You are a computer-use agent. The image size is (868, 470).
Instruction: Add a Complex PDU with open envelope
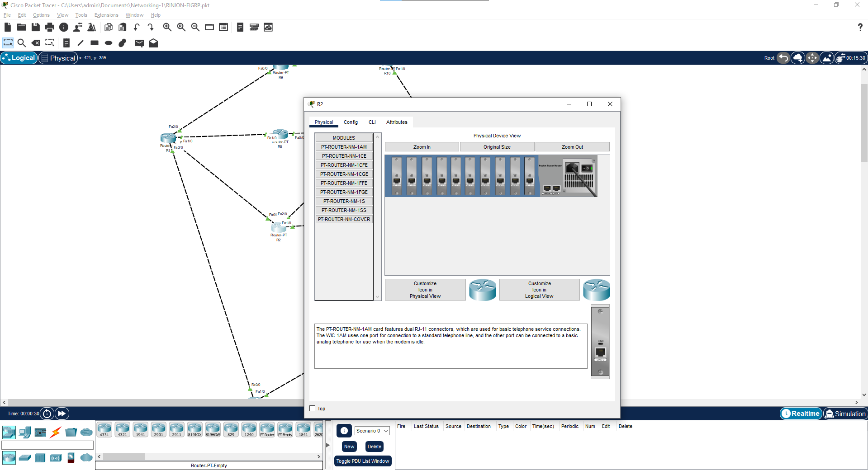coord(153,43)
